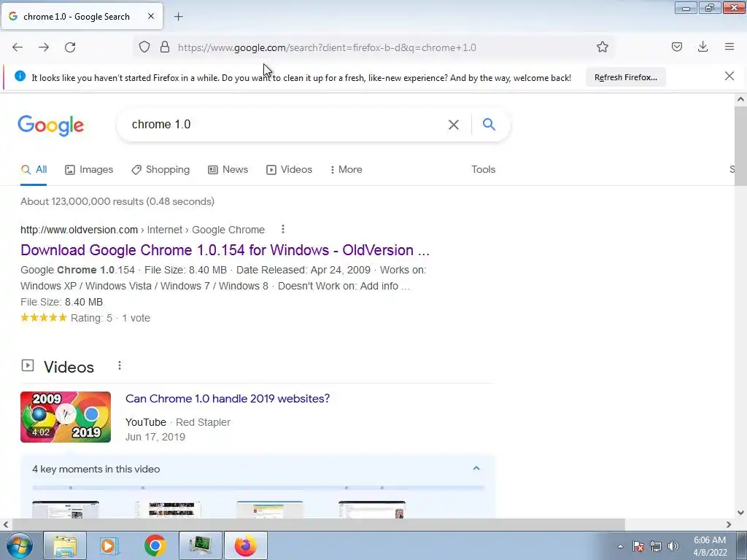This screenshot has height=560, width=747.
Task: Open the system monitor taskbar app
Action: click(x=200, y=545)
